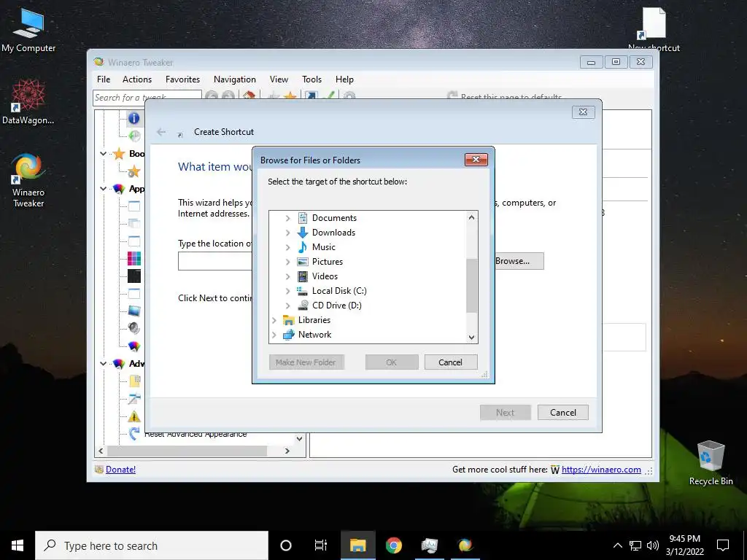The height and width of the screenshot is (560, 747).
Task: Open the notification center on taskbar
Action: click(x=723, y=545)
